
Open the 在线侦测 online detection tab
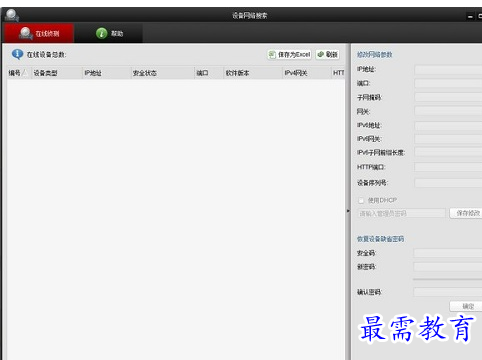[x=39, y=33]
